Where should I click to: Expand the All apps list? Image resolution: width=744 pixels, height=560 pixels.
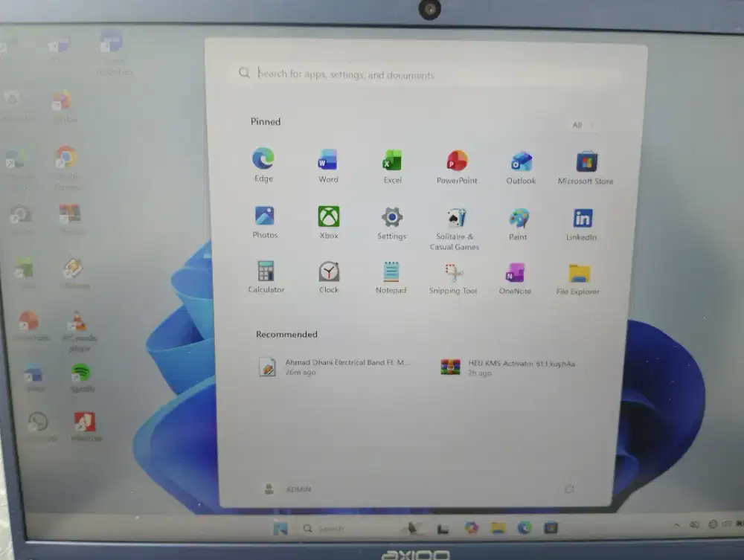click(582, 124)
